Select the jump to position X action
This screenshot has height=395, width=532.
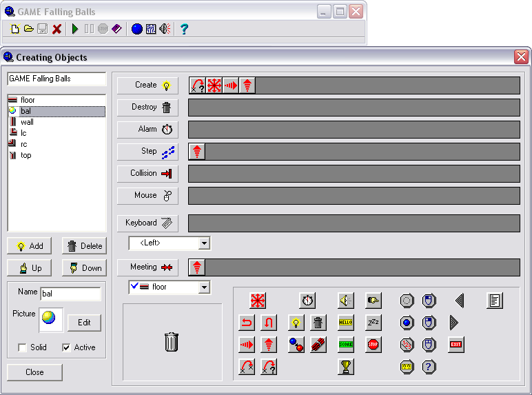[x=247, y=367]
